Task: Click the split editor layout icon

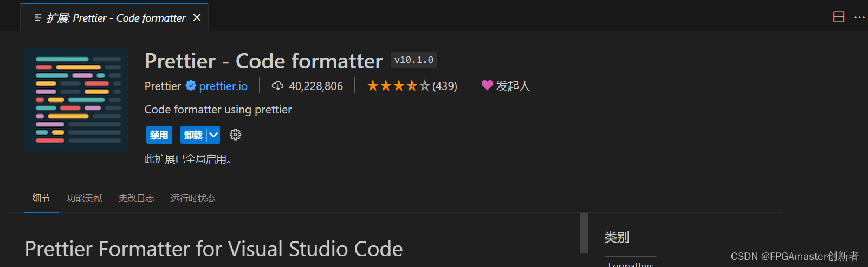Action: click(x=839, y=17)
